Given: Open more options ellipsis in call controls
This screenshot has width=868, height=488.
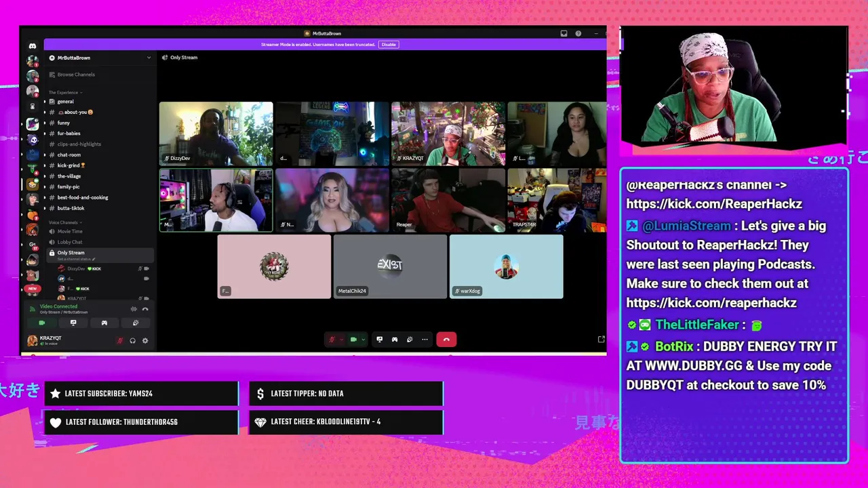Looking at the screenshot, I should click(x=425, y=340).
